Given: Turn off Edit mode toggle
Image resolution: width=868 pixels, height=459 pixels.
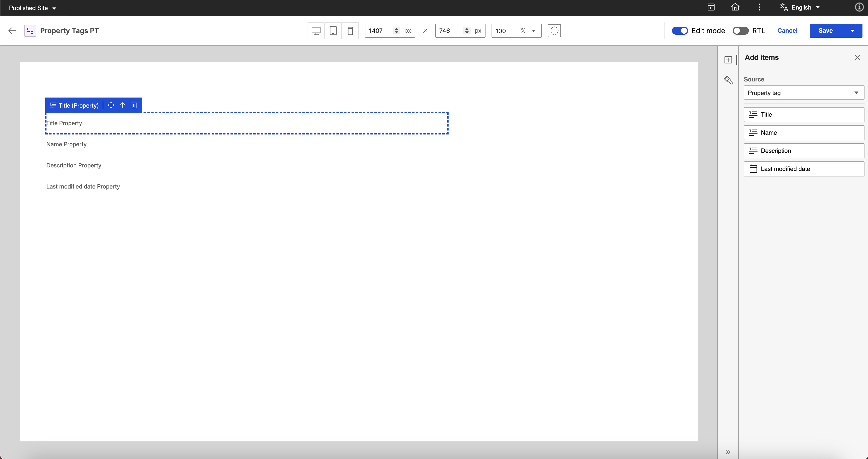Looking at the screenshot, I should [680, 31].
